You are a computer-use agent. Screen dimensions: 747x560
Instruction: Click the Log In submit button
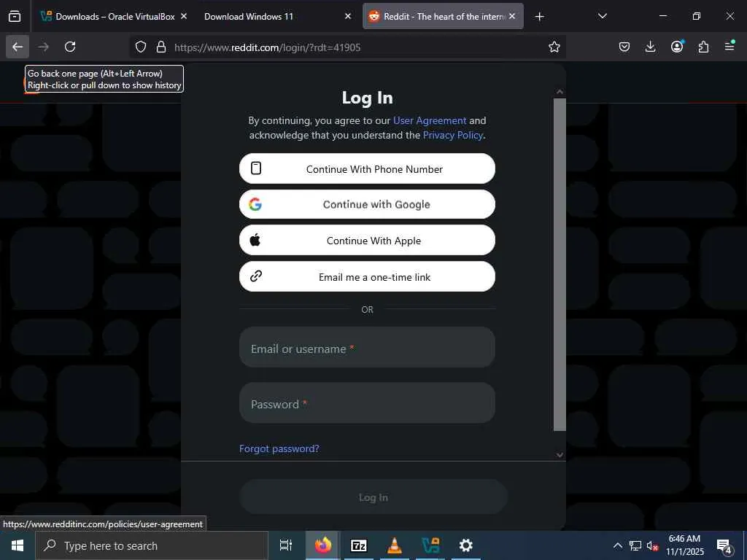point(373,497)
